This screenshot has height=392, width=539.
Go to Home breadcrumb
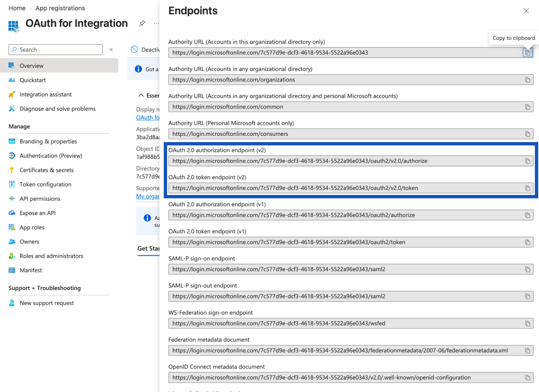[17, 8]
